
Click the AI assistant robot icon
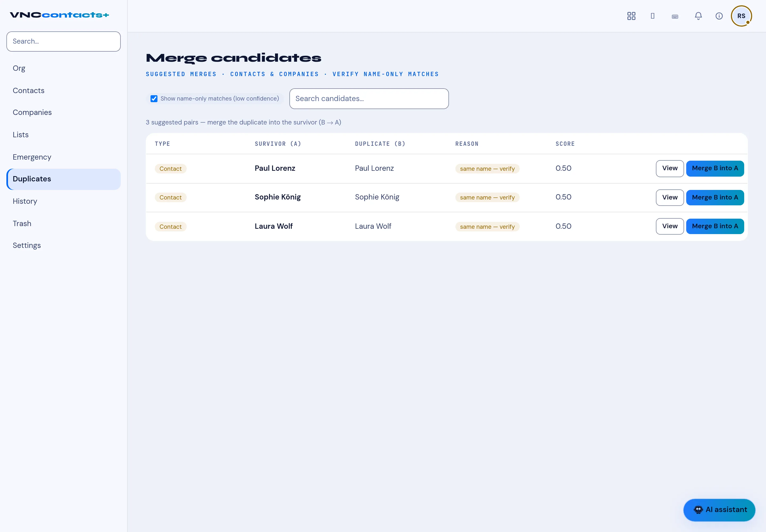(x=698, y=509)
